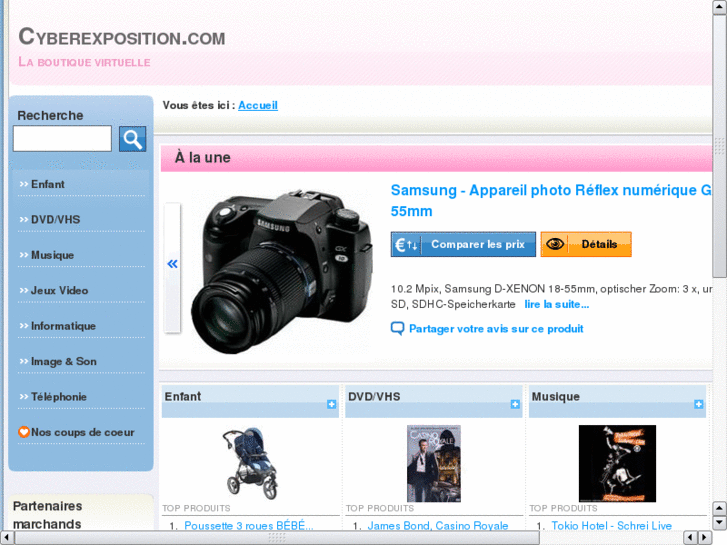The width and height of the screenshot is (727, 545).
Task: Click the magnifier search button
Action: (x=133, y=139)
